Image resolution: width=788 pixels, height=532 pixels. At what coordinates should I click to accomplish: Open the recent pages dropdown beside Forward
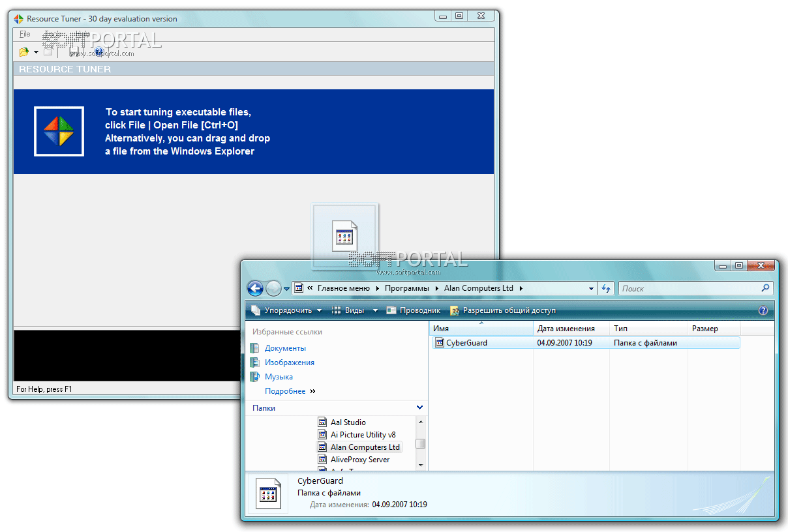point(286,288)
